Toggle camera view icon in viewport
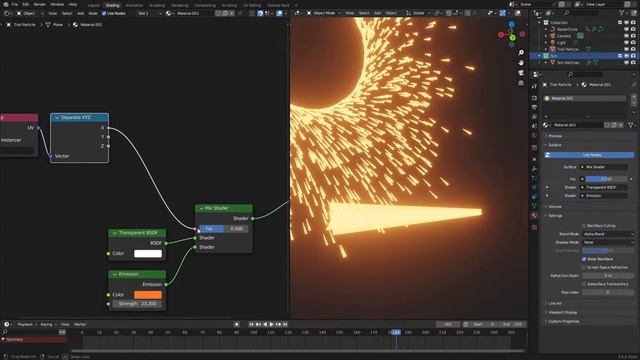 pyautogui.click(x=521, y=73)
